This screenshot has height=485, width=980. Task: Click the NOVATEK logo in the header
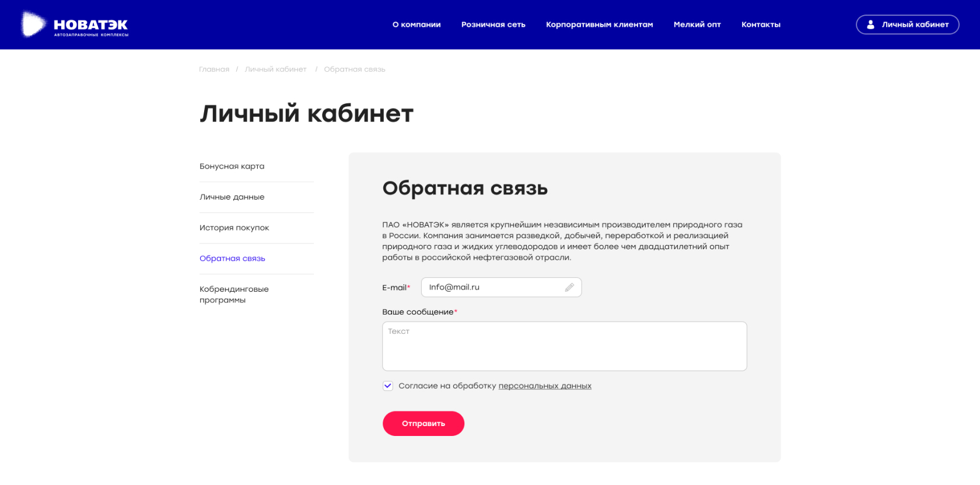coord(75,25)
